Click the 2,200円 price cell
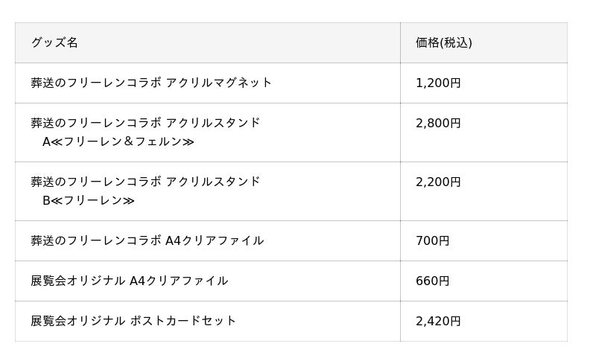Screen dimensions: 596x364 (484, 191)
